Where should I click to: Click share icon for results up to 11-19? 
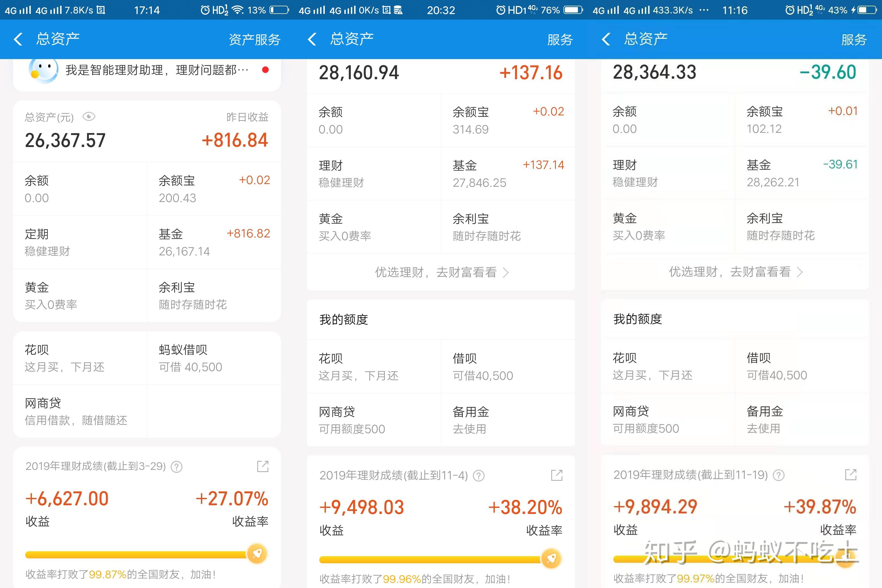coord(850,474)
